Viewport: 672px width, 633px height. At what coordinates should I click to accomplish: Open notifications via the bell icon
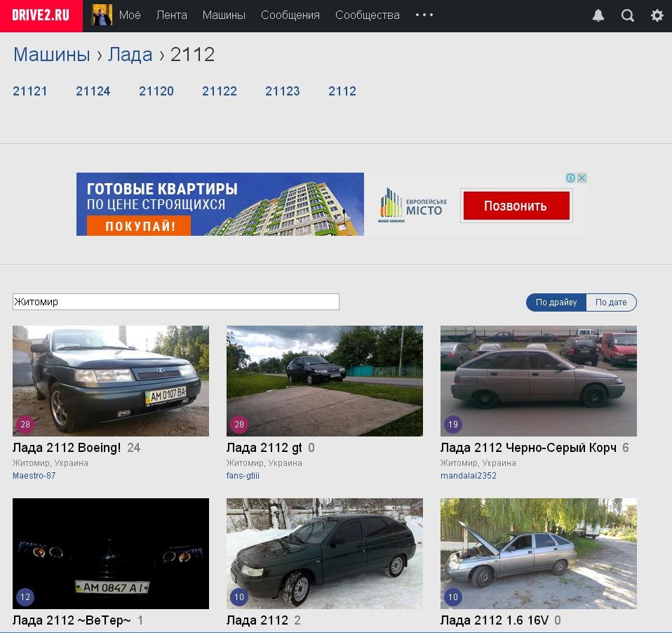(x=597, y=14)
